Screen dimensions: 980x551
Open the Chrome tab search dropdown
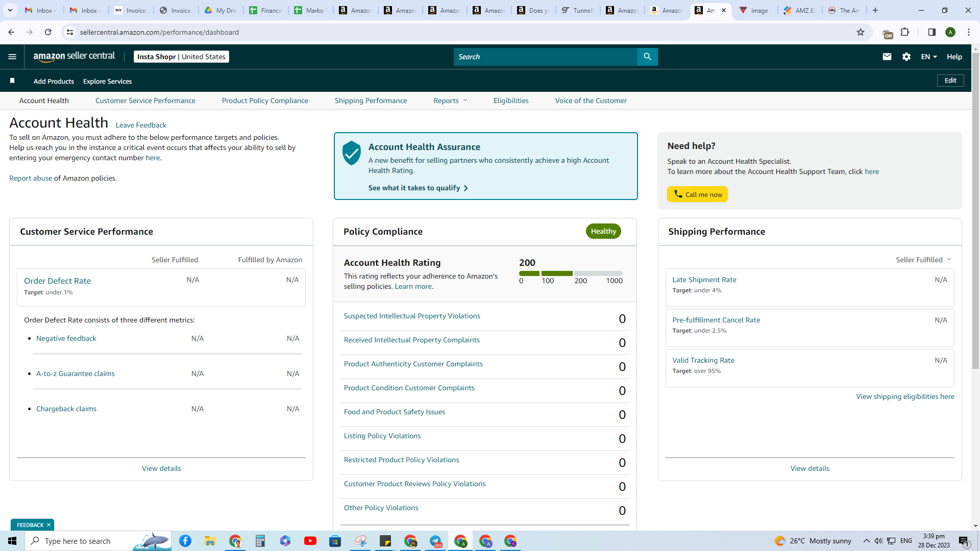pyautogui.click(x=10, y=10)
